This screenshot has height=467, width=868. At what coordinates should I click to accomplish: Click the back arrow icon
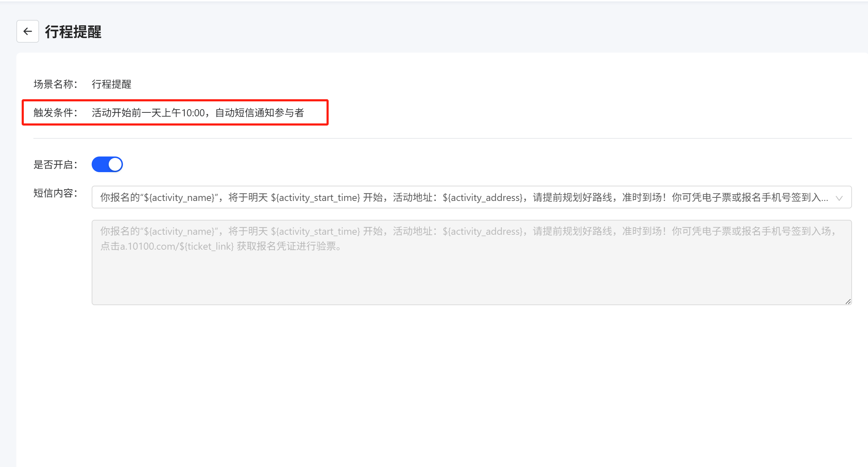28,31
